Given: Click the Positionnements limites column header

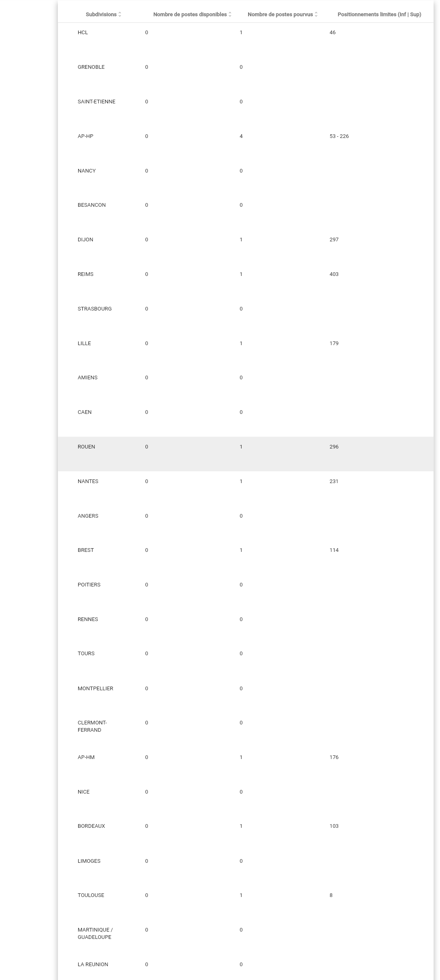Looking at the screenshot, I should [x=379, y=15].
